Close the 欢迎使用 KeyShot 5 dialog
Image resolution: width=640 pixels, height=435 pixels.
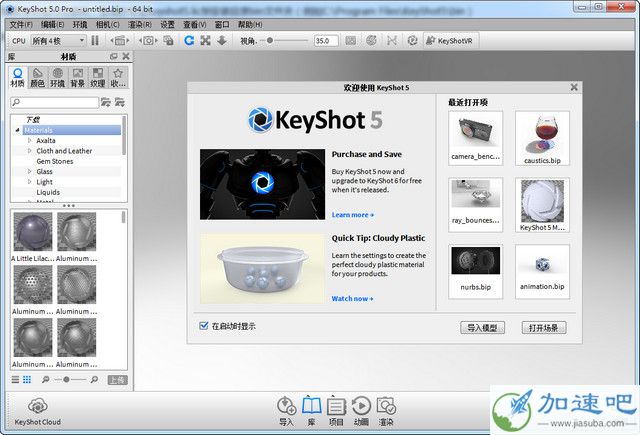pyautogui.click(x=574, y=87)
